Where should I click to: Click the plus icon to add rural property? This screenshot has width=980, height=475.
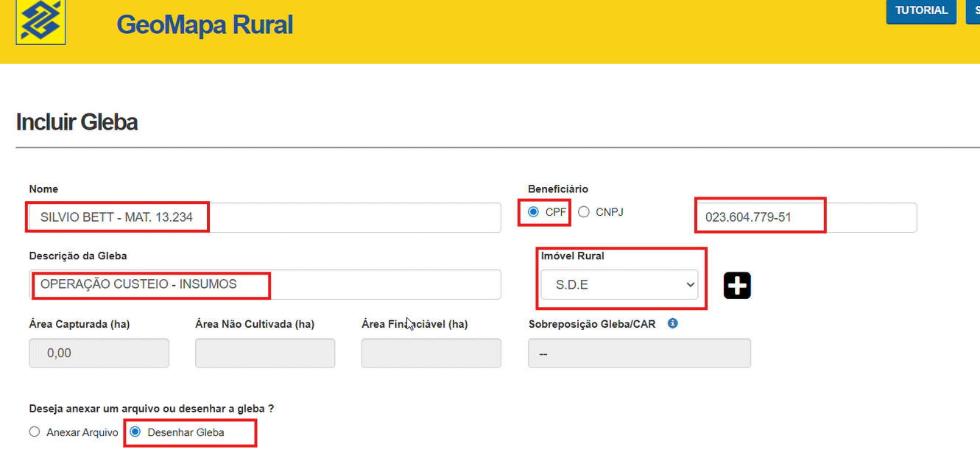pos(737,285)
